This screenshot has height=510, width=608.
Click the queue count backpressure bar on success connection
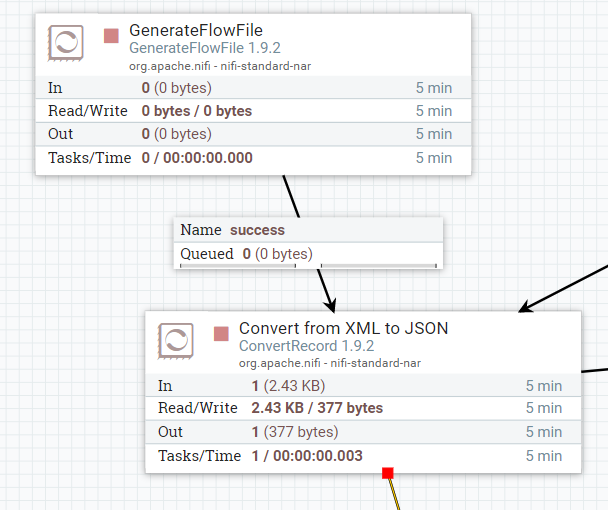[x=238, y=266]
